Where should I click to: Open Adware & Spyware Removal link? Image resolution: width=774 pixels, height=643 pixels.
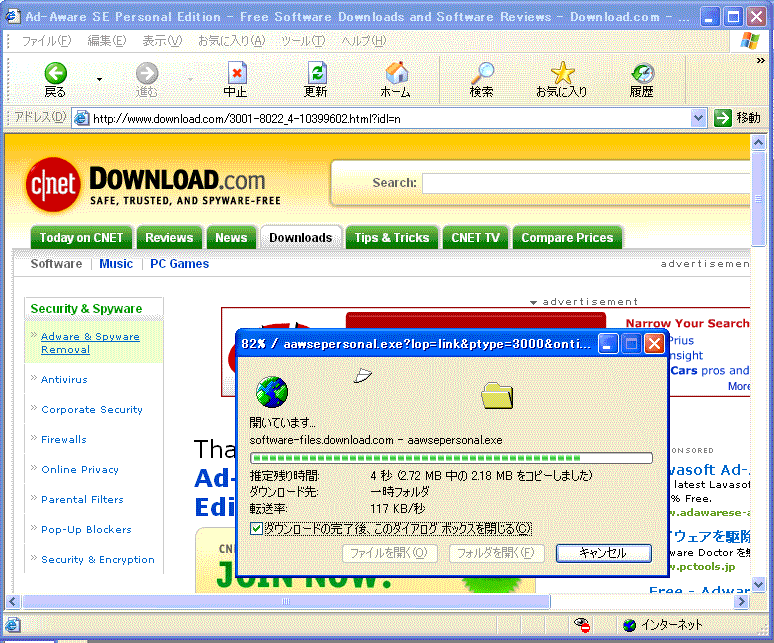point(90,343)
